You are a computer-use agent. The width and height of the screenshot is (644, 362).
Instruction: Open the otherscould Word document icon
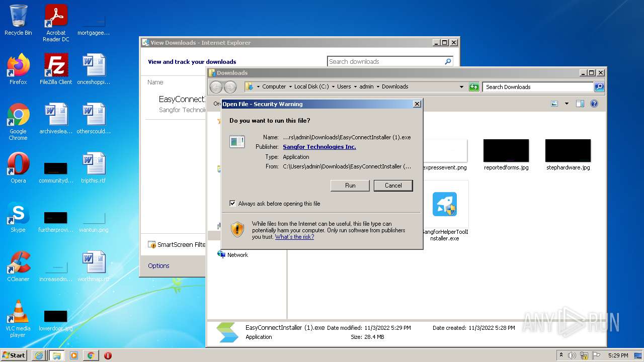[94, 118]
